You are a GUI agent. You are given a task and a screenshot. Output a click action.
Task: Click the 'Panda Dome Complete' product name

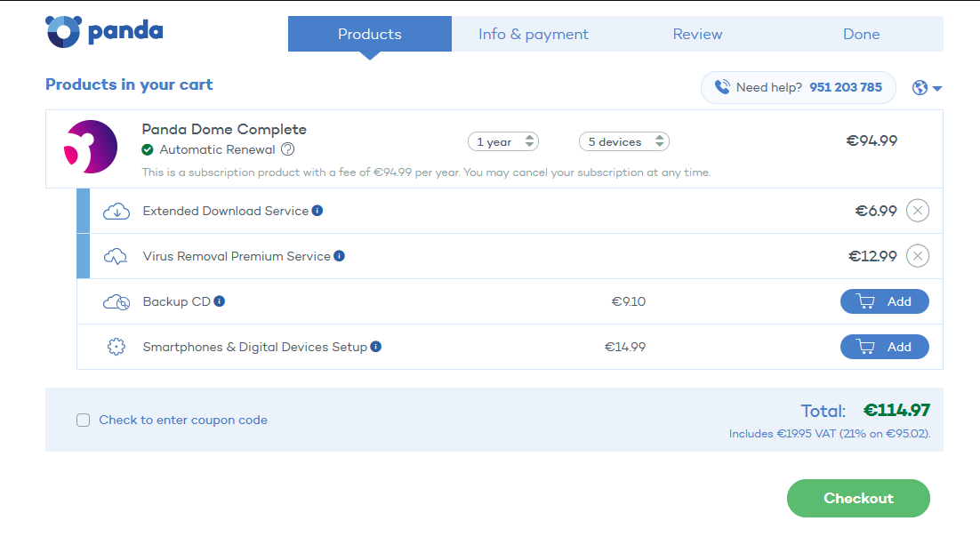point(224,129)
